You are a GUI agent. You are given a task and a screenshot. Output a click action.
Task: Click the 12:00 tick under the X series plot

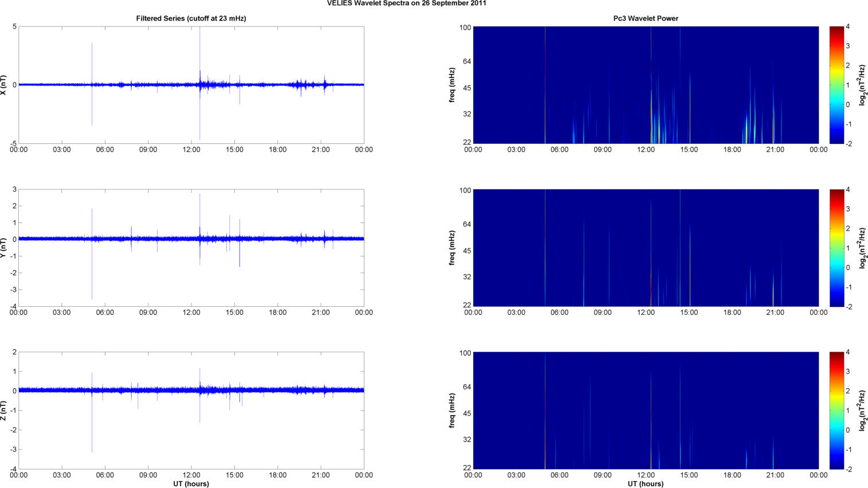(x=191, y=150)
